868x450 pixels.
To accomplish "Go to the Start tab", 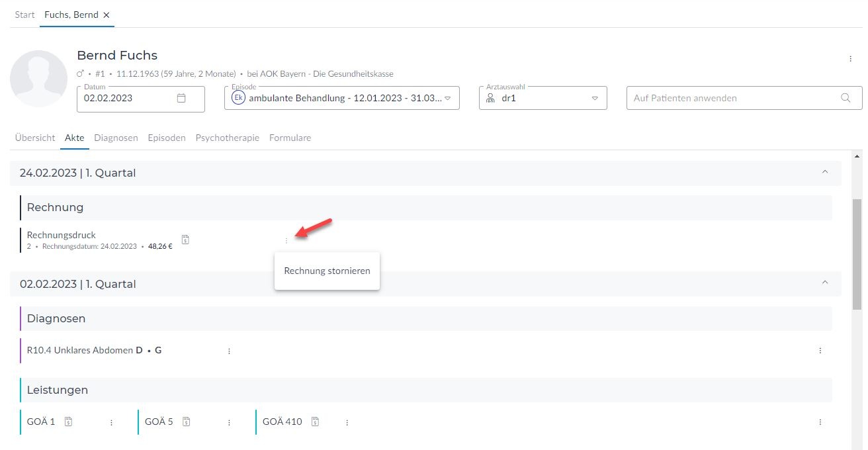I will (24, 15).
